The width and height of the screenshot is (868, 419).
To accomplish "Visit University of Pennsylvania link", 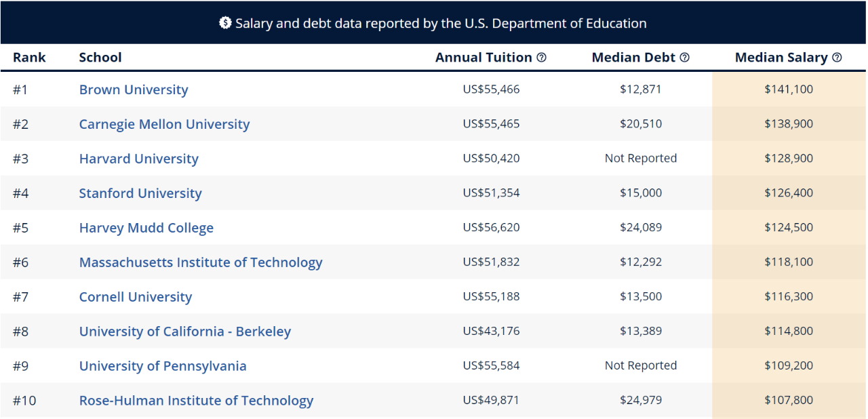I will (x=163, y=366).
